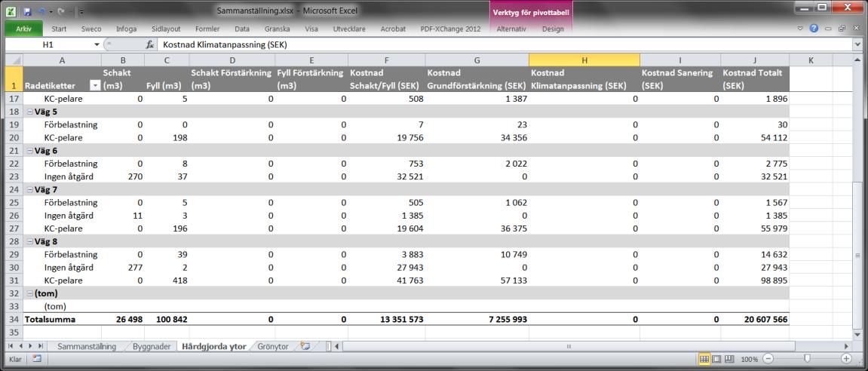Open zoom dialog via the 100% label
This screenshot has width=868, height=371.
pyautogui.click(x=749, y=359)
